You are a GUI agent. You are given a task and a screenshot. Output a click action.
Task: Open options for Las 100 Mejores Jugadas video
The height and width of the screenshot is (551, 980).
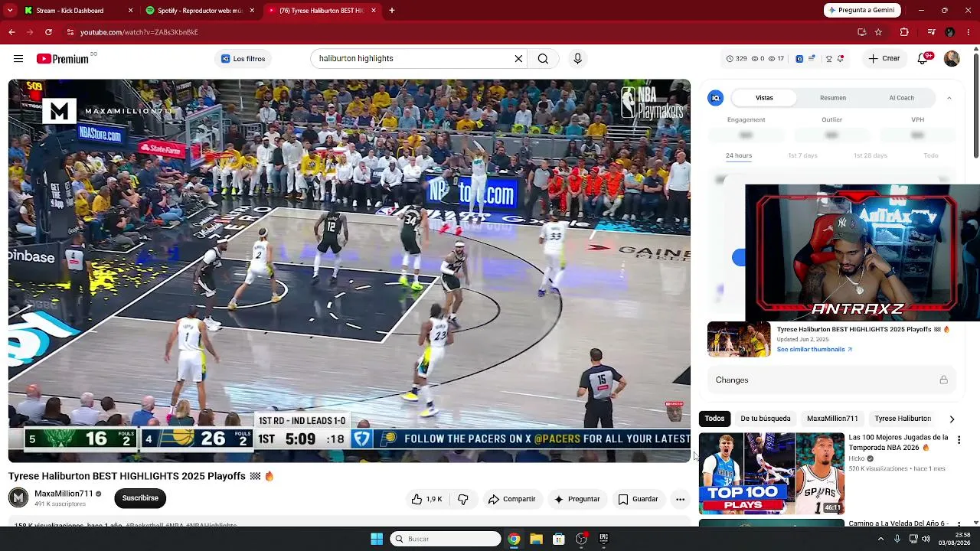(x=959, y=440)
